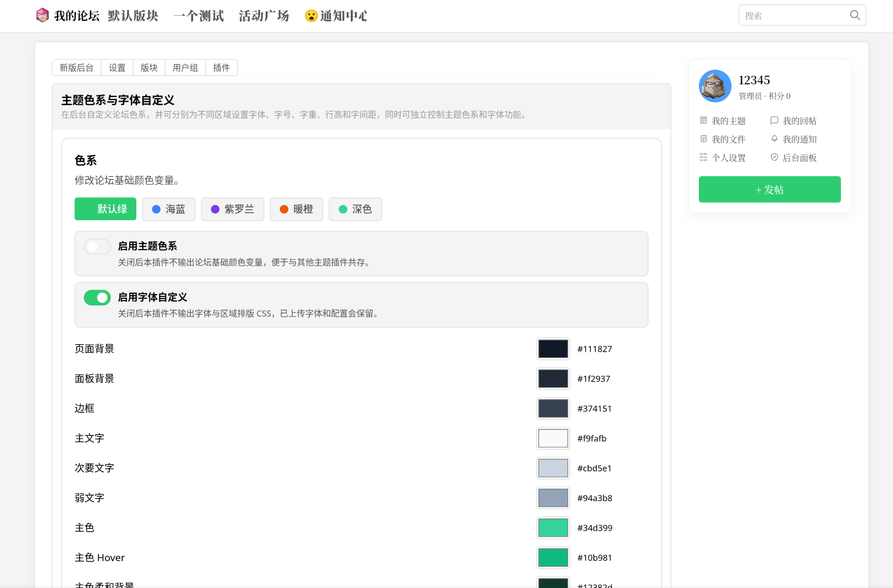
Task: Go to 一个测试 in navigation
Action: pyautogui.click(x=199, y=16)
